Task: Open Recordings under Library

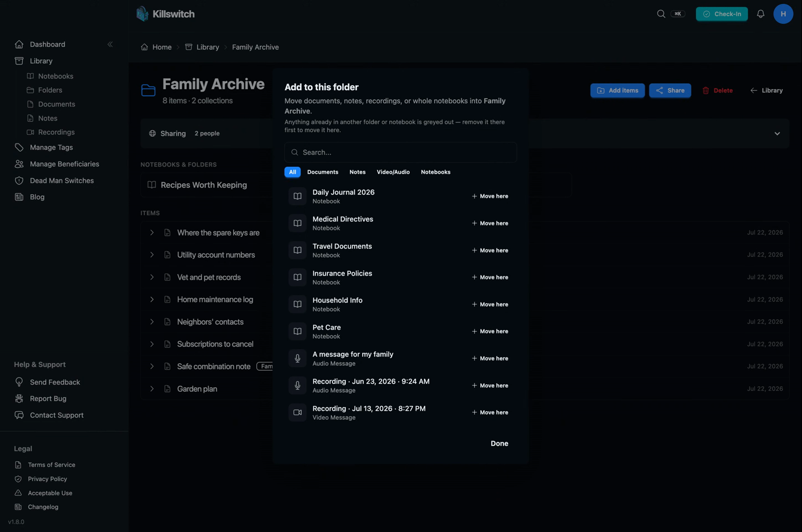Action: tap(56, 132)
